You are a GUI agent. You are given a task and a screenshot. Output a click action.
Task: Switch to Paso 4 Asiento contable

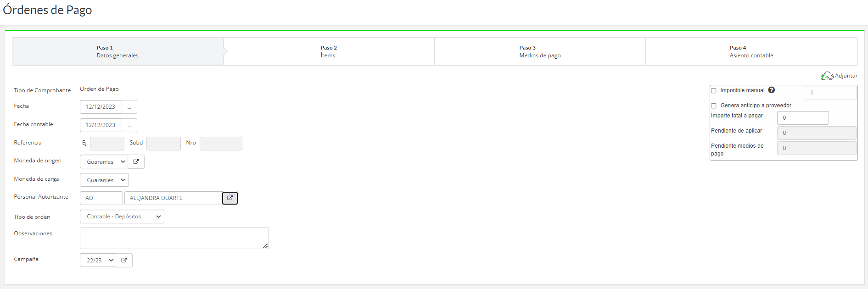751,51
